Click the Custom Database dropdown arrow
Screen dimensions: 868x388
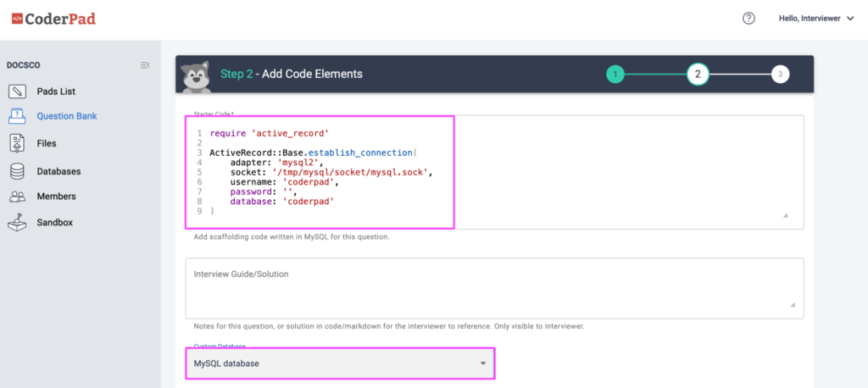(x=482, y=363)
